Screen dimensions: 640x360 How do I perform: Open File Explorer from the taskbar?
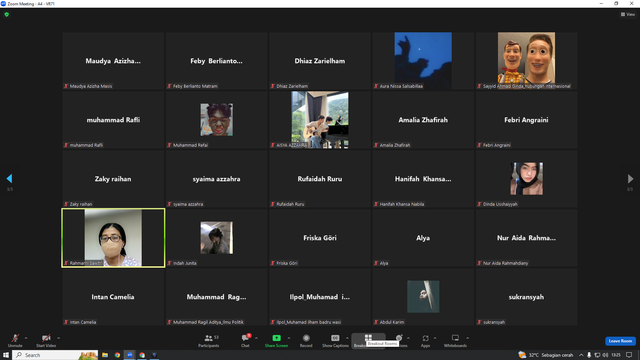tap(105, 355)
